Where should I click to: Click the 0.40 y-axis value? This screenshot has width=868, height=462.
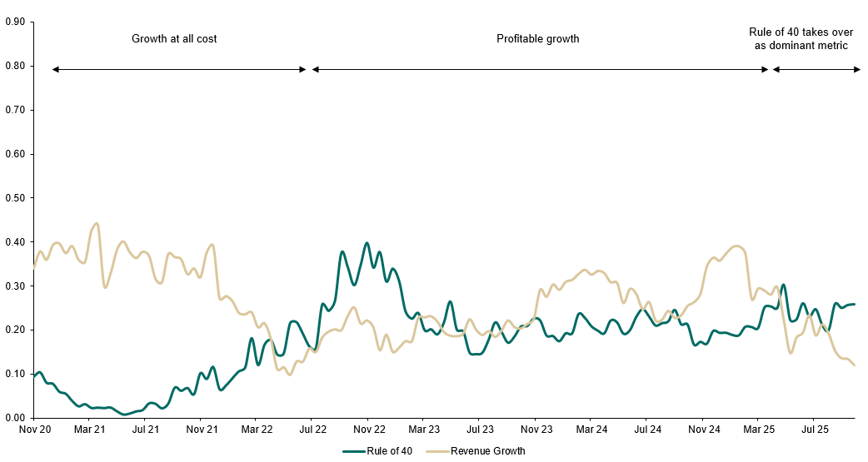pos(14,242)
